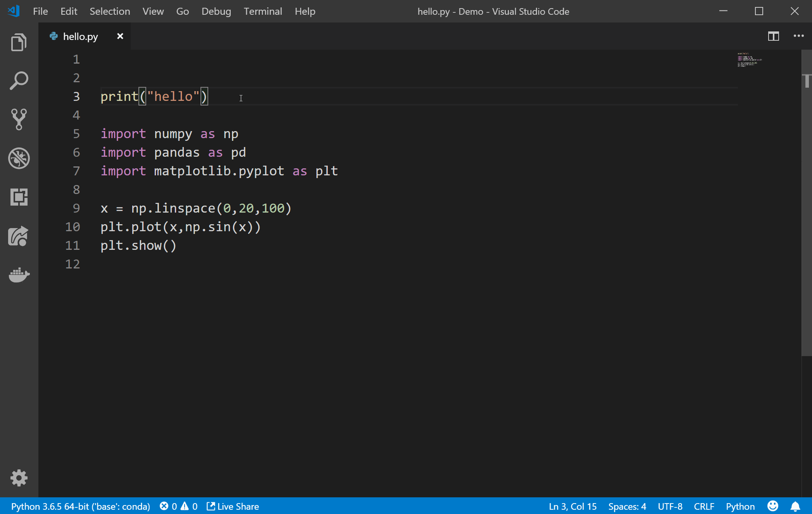Open the Extensions view
This screenshot has width=812, height=514.
18,197
